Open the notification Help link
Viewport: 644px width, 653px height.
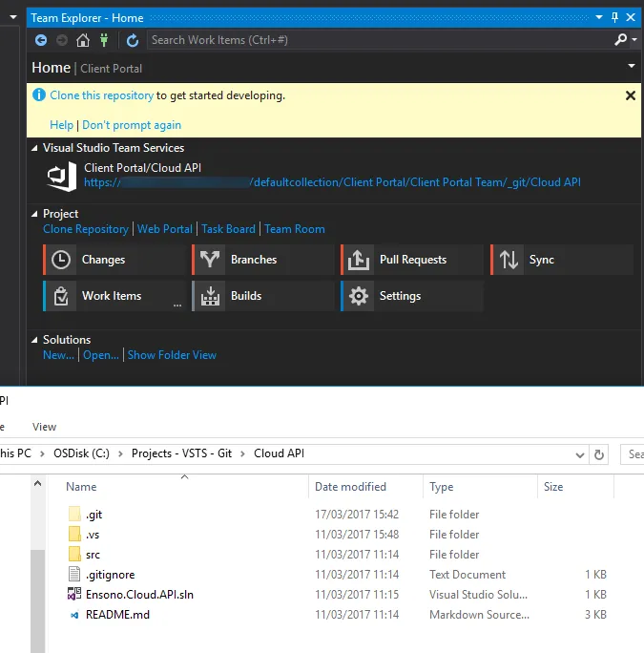[61, 125]
